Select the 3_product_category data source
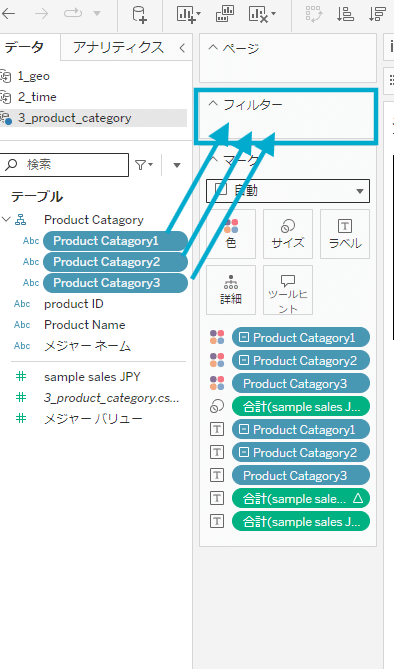This screenshot has width=394, height=669. [x=75, y=118]
